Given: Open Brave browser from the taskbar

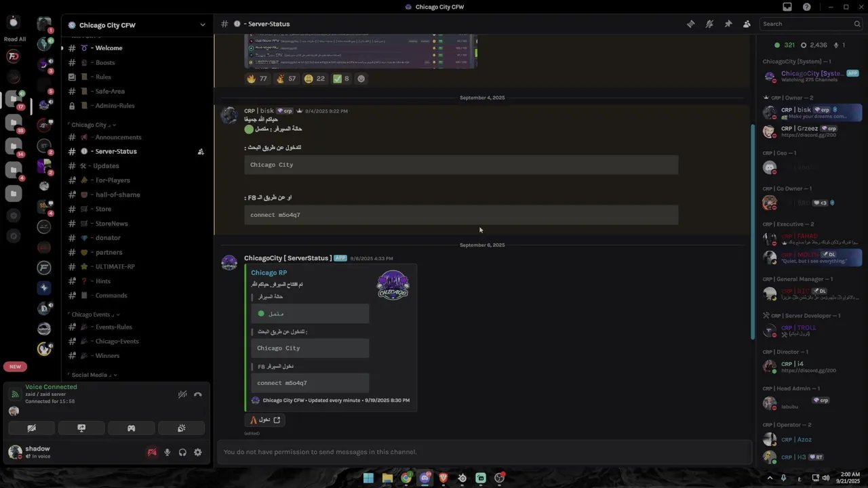Looking at the screenshot, I should 443,478.
